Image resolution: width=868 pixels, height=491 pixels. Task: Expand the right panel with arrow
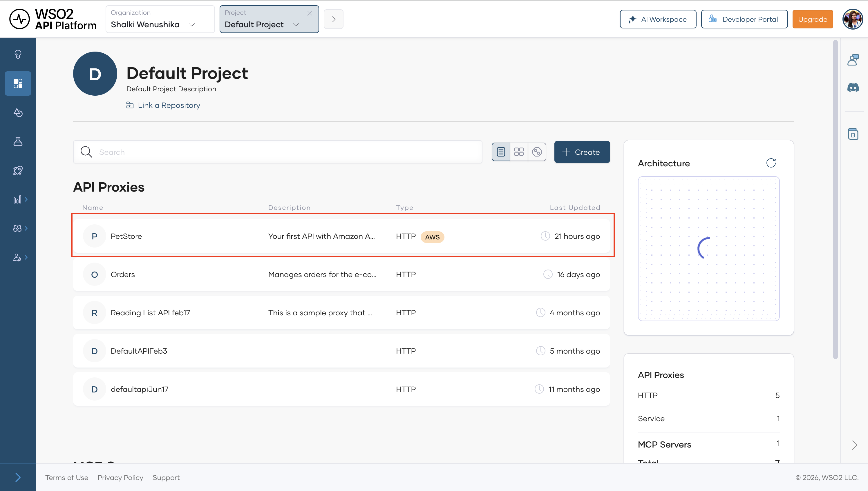tap(854, 445)
